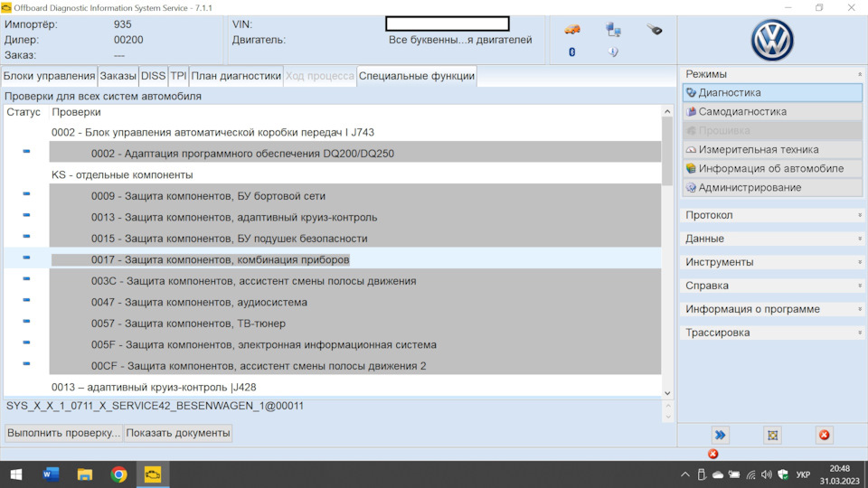Select 0057 Защита компонентов ТВ-тюнер

tap(354, 324)
